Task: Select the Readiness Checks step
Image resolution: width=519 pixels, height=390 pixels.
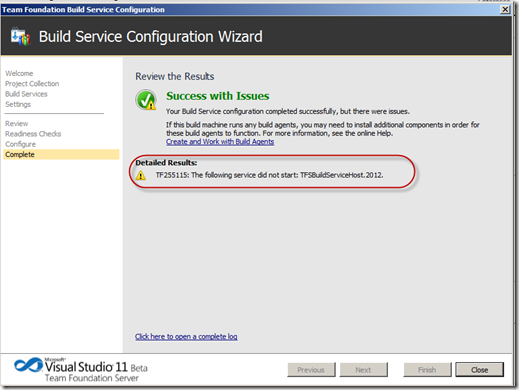Action: (33, 134)
